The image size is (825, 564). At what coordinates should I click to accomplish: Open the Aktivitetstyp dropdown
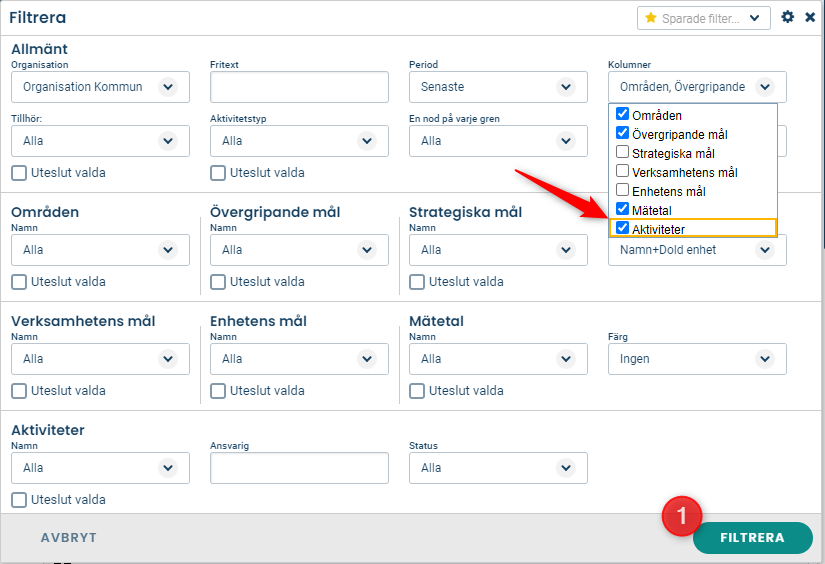299,141
